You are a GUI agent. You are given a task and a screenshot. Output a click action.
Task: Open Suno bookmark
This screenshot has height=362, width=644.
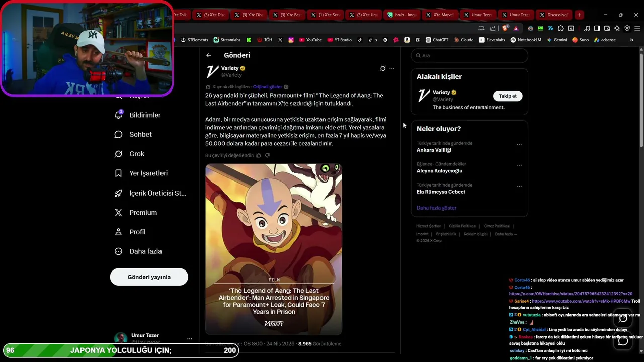coord(580,40)
